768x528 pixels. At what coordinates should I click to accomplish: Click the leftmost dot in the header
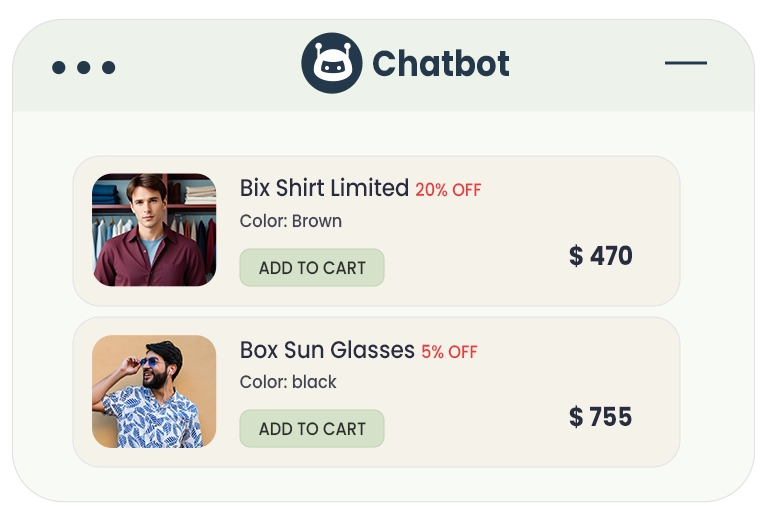pyautogui.click(x=58, y=68)
